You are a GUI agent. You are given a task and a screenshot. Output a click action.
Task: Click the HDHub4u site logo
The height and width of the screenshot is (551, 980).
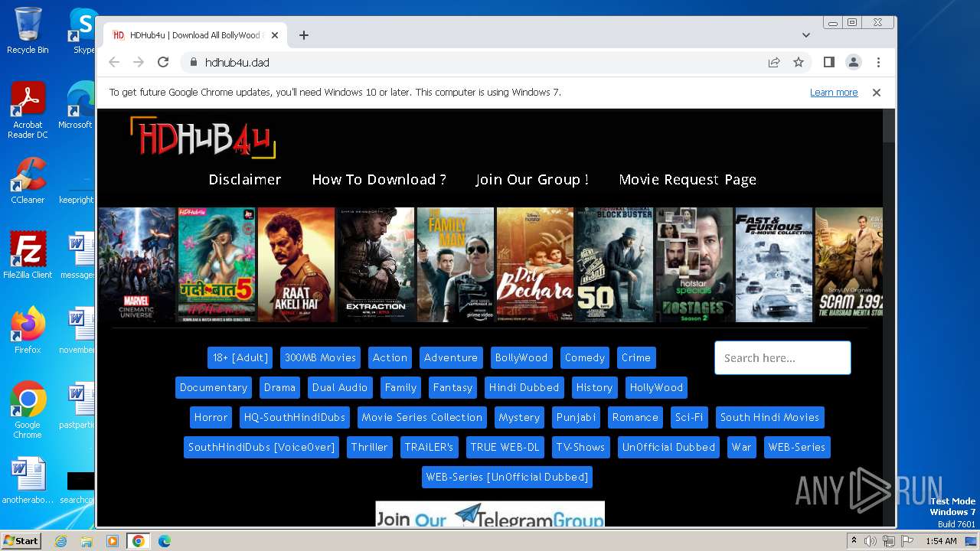[203, 139]
